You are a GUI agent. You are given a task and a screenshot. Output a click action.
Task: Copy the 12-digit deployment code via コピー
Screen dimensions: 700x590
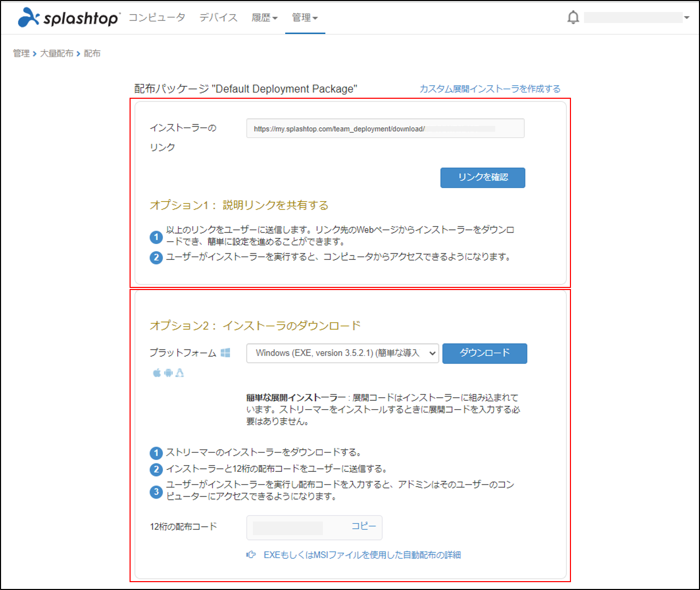point(364,527)
